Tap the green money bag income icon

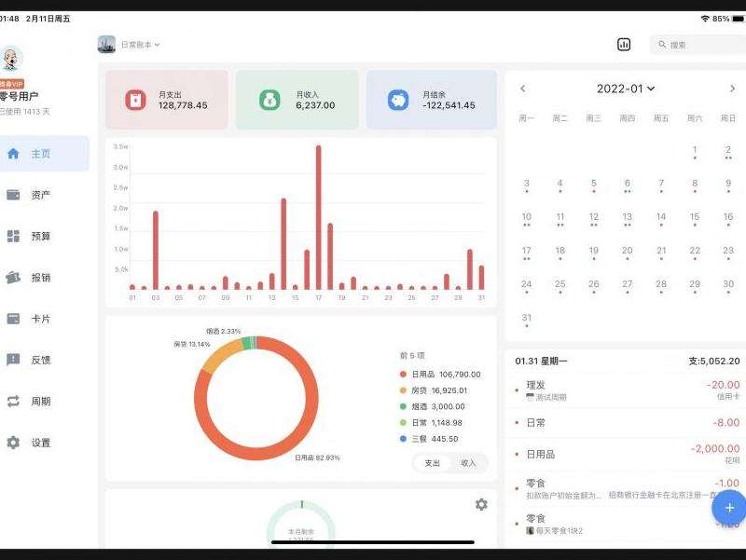[269, 101]
